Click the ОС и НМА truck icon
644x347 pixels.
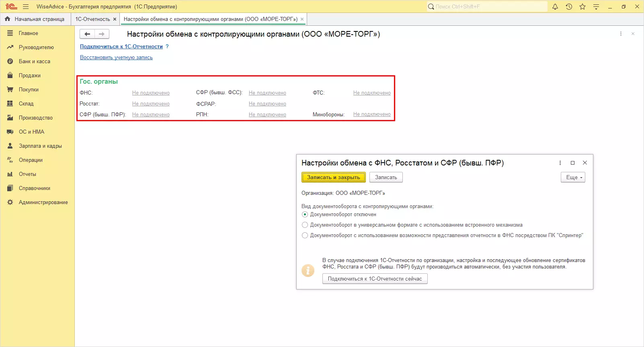[10, 132]
